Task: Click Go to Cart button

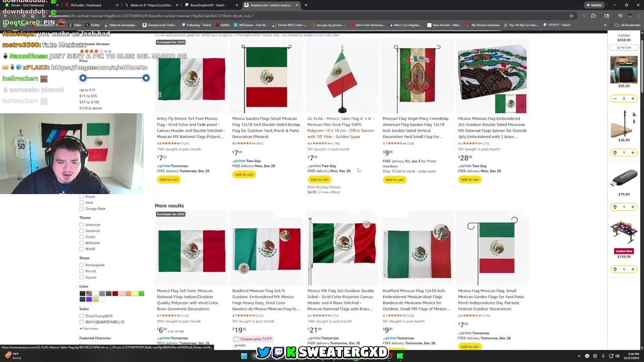Action: 624,47
